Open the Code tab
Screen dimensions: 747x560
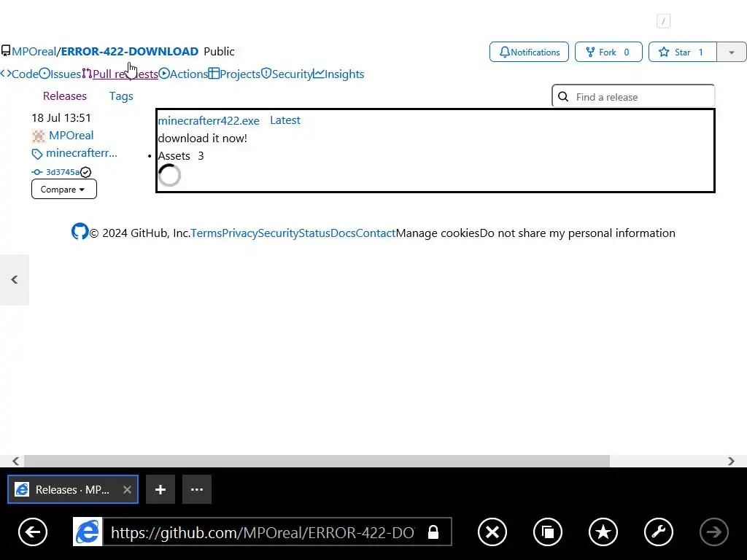[x=19, y=74]
